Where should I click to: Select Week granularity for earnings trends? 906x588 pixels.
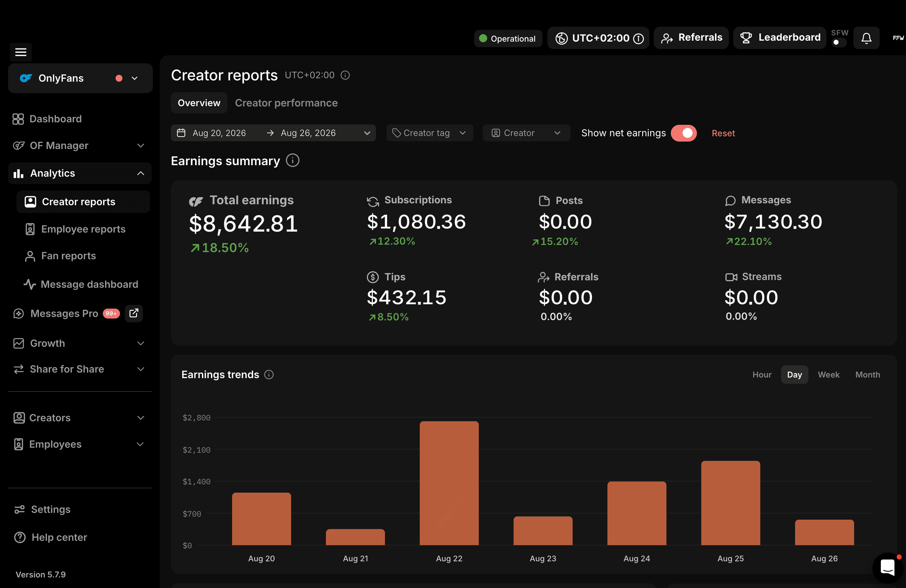[828, 375]
